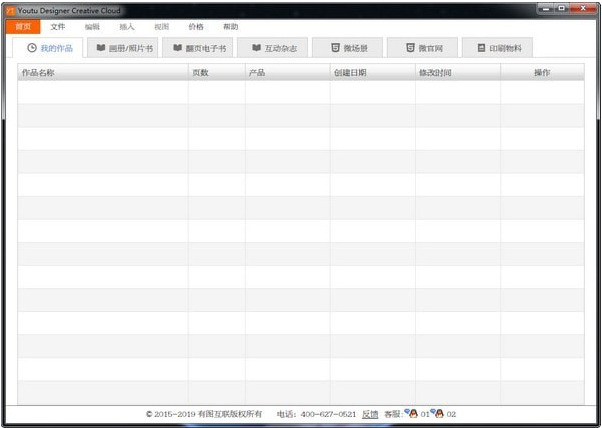Open the 微场景 tab
602x428 pixels.
[347, 48]
